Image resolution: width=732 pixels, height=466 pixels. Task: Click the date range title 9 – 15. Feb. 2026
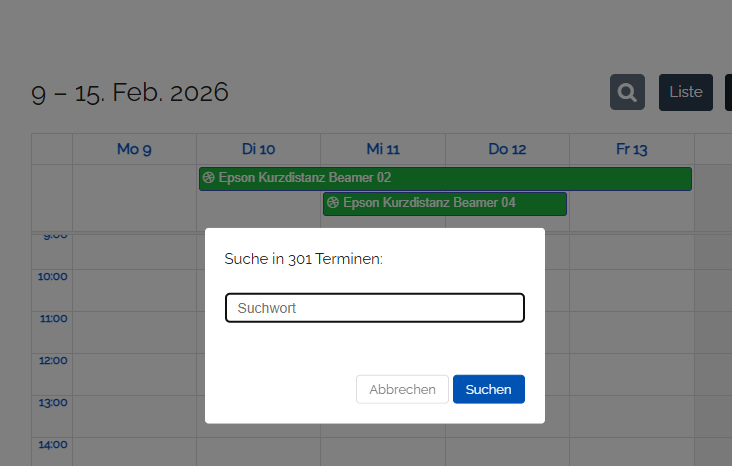tap(130, 93)
